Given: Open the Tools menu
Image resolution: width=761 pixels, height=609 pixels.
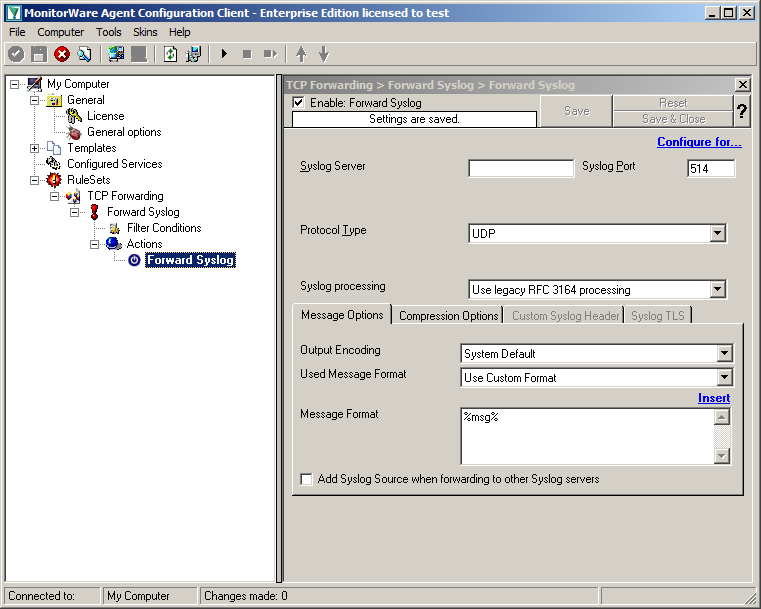Looking at the screenshot, I should click(109, 32).
